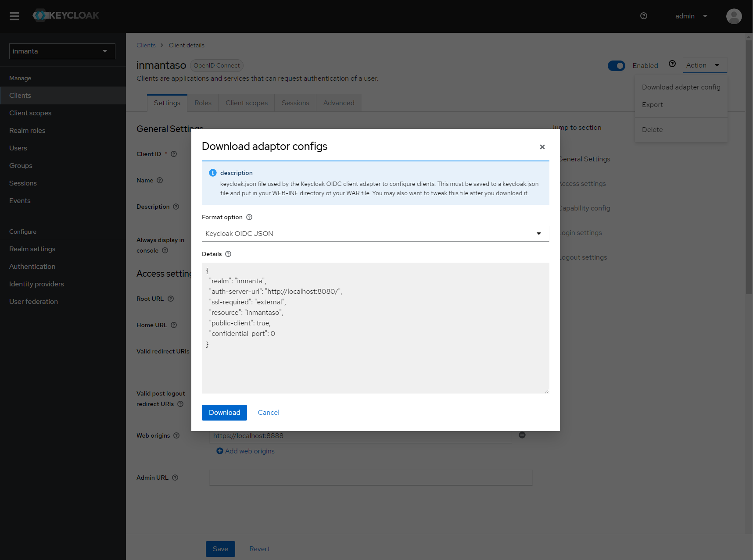Click the Download button
Image resolution: width=753 pixels, height=560 pixels.
pyautogui.click(x=224, y=413)
